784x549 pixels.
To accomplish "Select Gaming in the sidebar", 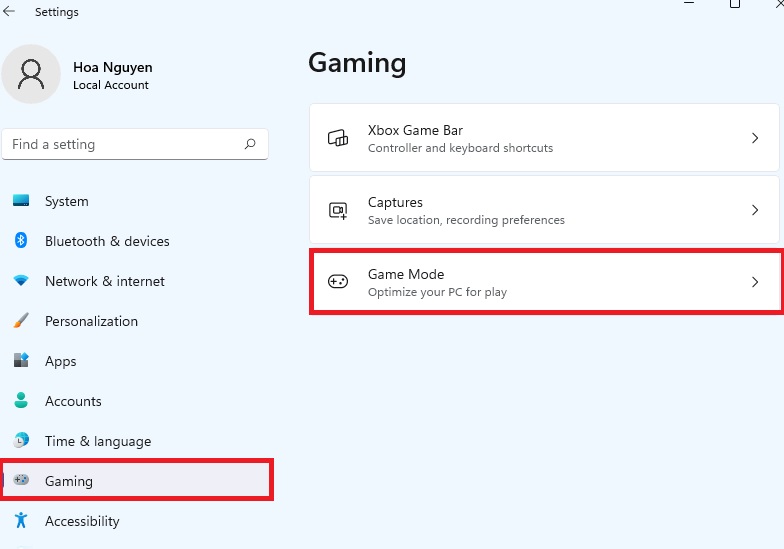I will click(136, 480).
